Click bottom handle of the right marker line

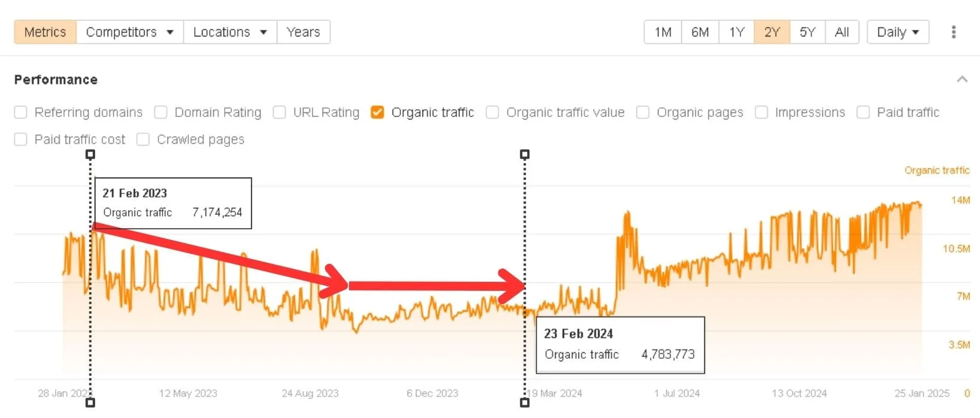pyautogui.click(x=525, y=402)
